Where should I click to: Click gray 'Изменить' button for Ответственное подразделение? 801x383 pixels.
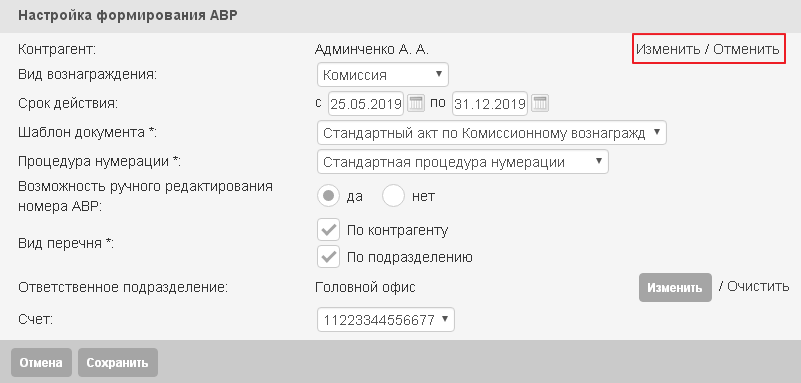click(x=675, y=287)
